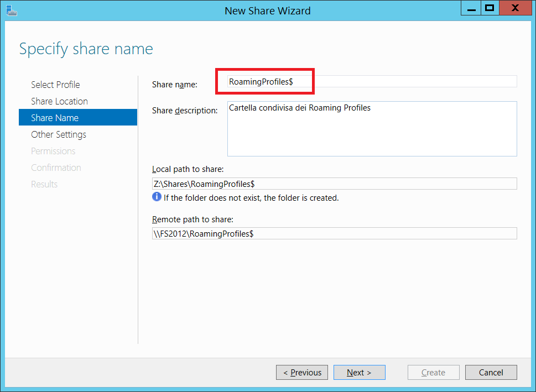Select the Share Name step
The width and height of the screenshot is (536, 392).
click(78, 118)
